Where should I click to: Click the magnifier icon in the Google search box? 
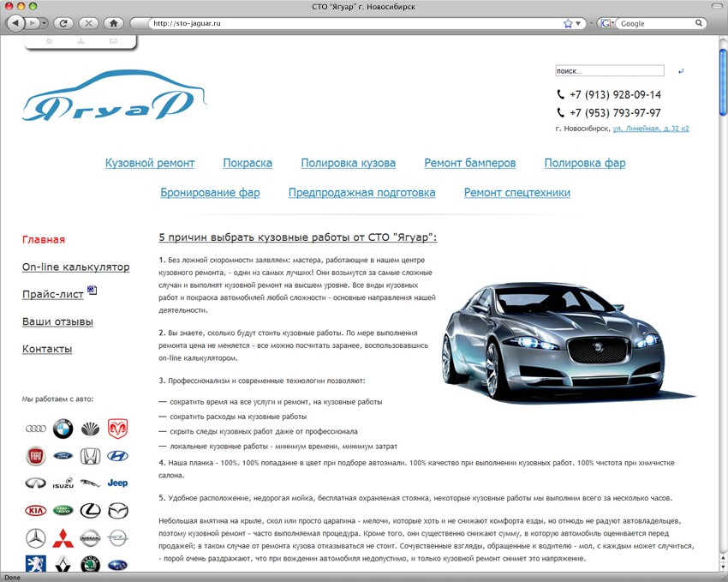[699, 23]
